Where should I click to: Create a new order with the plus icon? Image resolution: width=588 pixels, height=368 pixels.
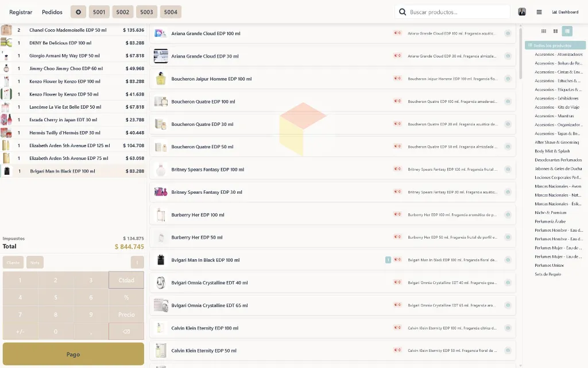(78, 12)
